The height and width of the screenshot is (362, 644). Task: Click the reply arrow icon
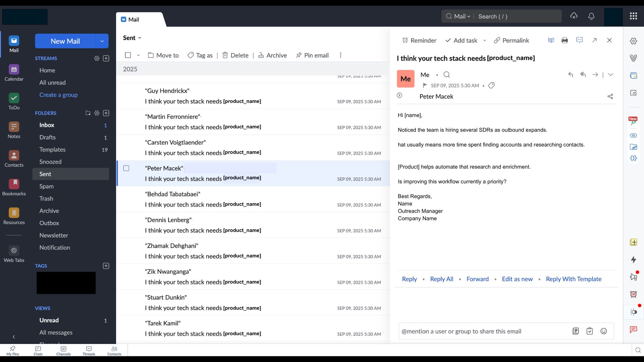571,75
